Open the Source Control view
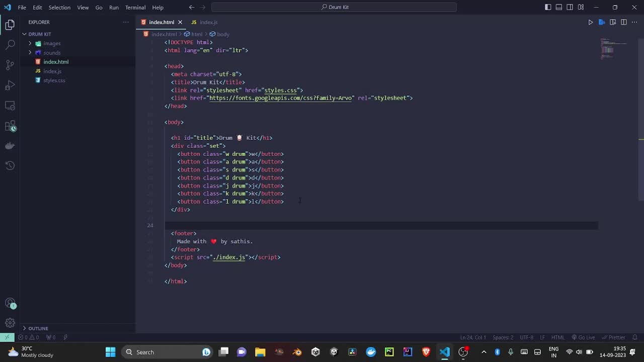Viewport: 644px width, 362px height. click(x=10, y=65)
